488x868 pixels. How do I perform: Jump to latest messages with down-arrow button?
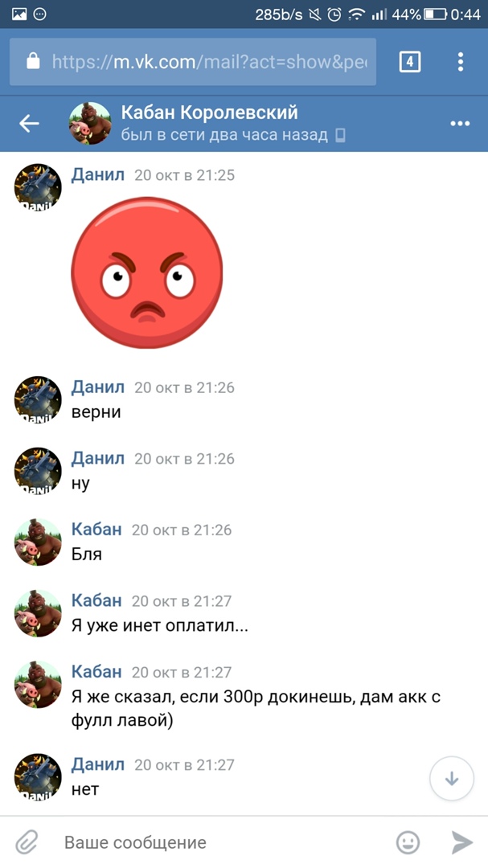coord(452,779)
